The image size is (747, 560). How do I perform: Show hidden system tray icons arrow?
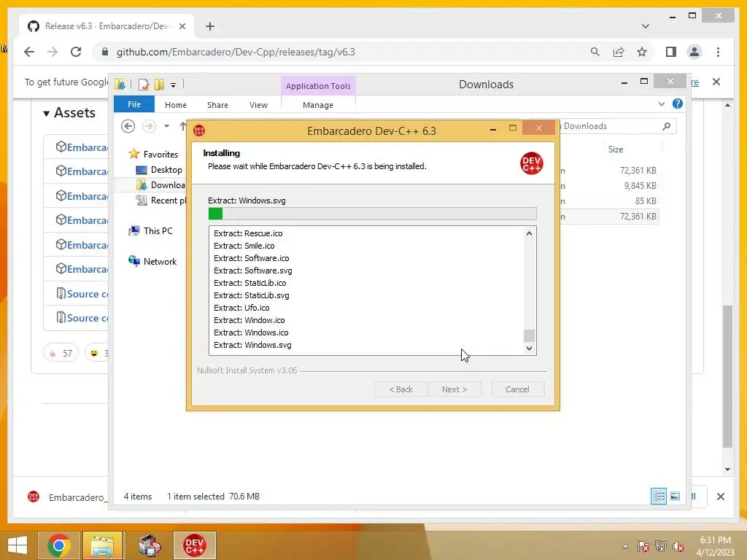coord(625,546)
